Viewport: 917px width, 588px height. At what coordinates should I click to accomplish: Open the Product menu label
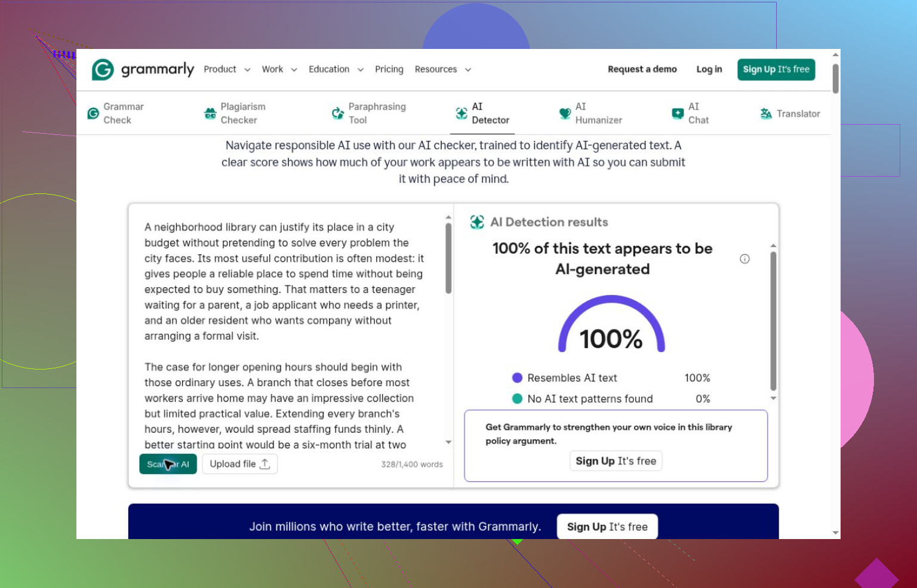[x=220, y=69]
